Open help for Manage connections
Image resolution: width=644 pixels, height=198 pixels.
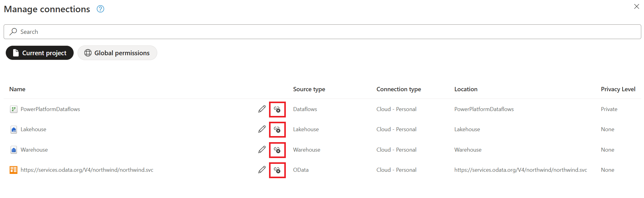pyautogui.click(x=100, y=9)
